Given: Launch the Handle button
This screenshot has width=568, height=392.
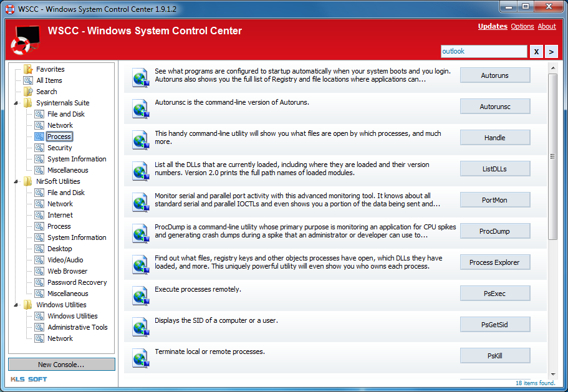Looking at the screenshot, I should coord(495,138).
